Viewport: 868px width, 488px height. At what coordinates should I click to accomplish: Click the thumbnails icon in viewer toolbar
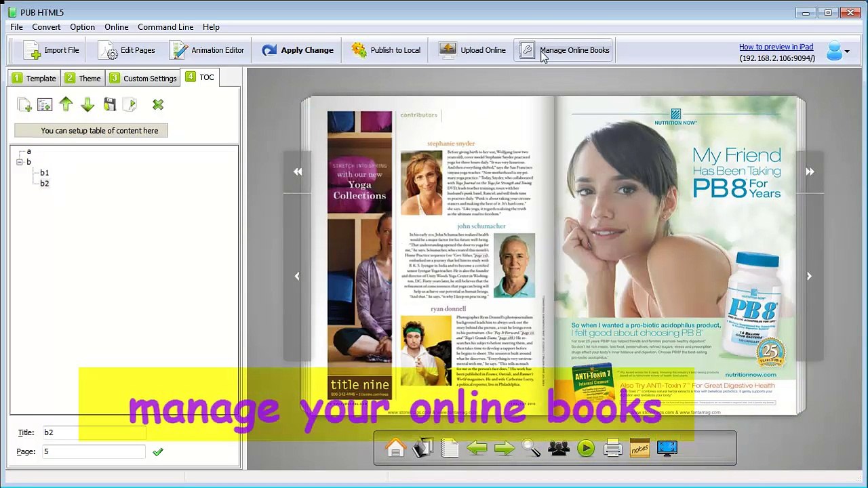click(423, 448)
